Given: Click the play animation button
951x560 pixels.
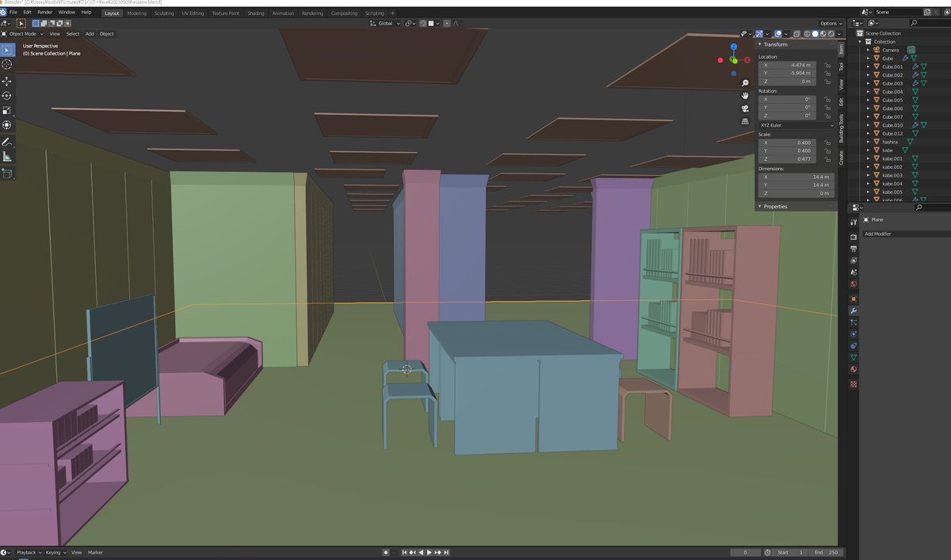Looking at the screenshot, I should 430,552.
